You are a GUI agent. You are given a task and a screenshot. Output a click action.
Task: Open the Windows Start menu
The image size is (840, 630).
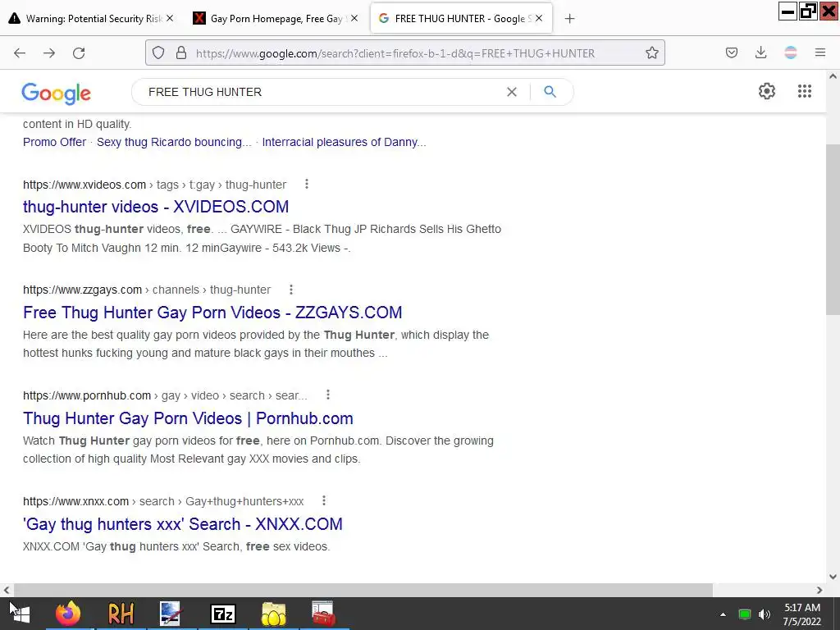pos(21,614)
